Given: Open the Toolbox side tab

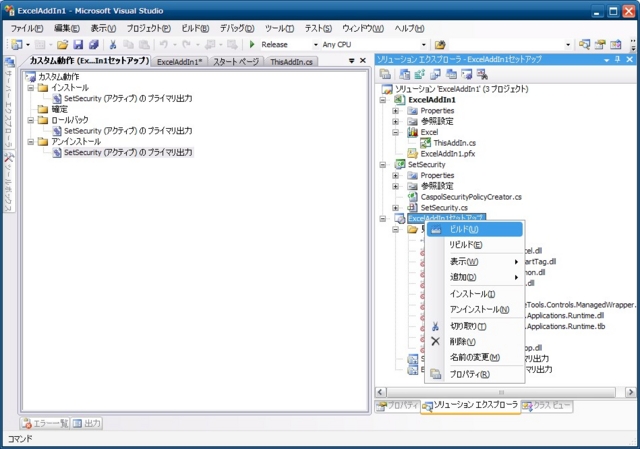Looking at the screenshot, I should pyautogui.click(x=9, y=182).
